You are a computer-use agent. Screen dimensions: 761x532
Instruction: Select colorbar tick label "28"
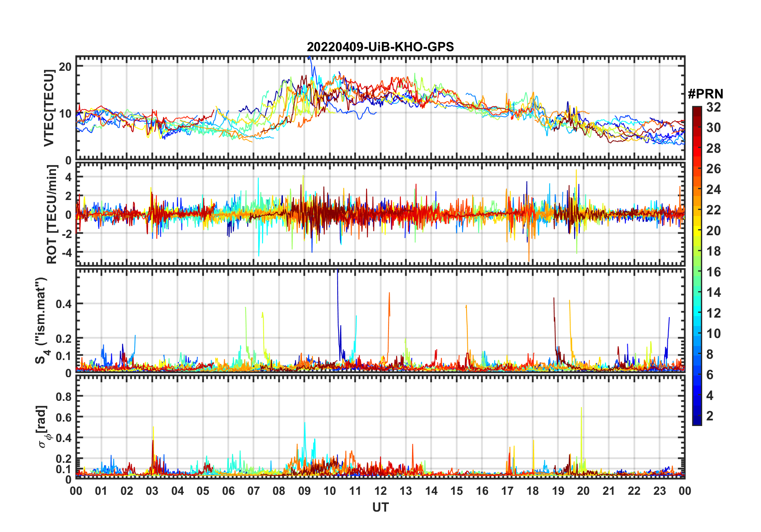[713, 148]
